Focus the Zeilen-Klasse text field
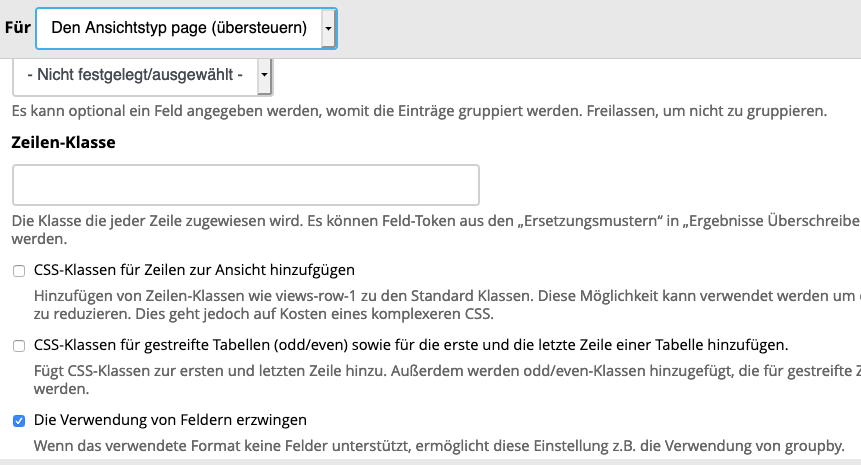 [245, 185]
